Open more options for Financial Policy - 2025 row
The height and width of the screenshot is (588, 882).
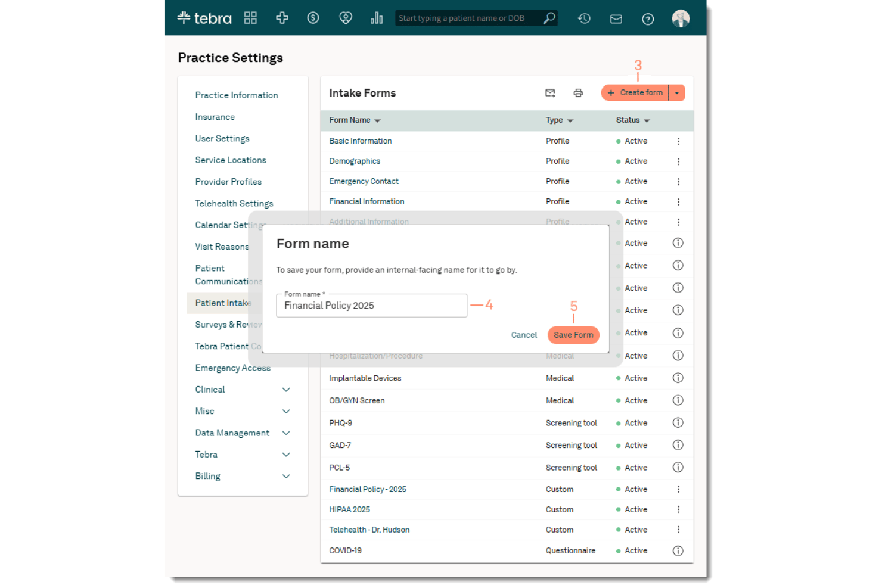pos(678,489)
